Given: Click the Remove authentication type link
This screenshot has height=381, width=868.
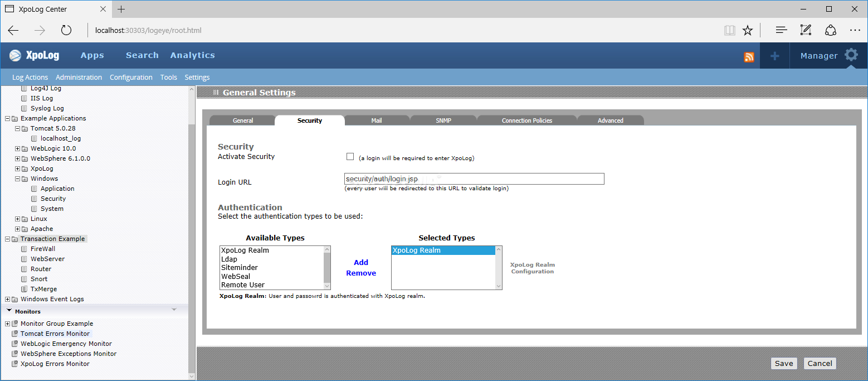Looking at the screenshot, I should (361, 273).
